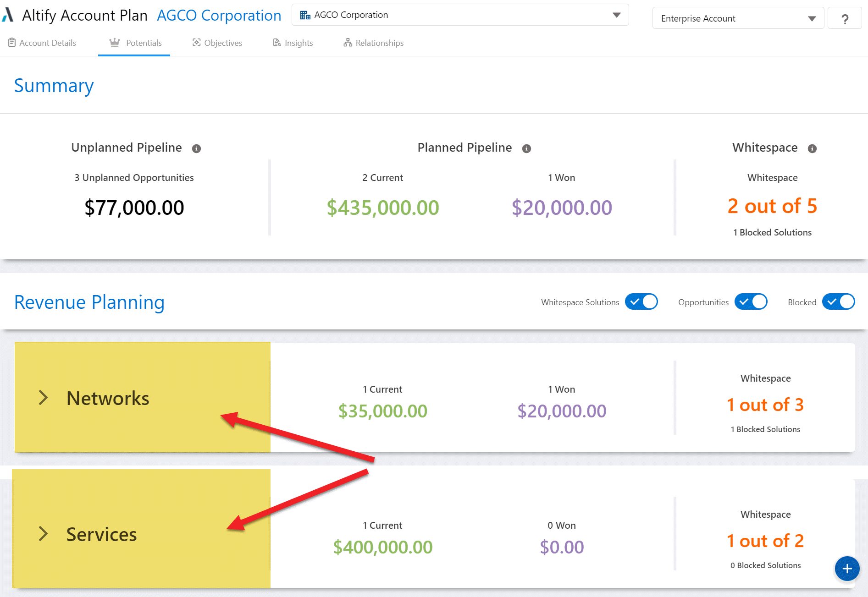This screenshot has width=868, height=597.
Task: Switch to Relationships tab
Action: pos(373,43)
